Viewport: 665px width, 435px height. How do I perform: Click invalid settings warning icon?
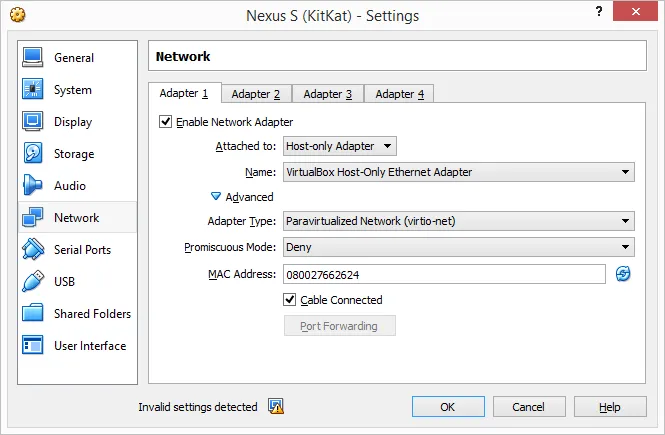(276, 406)
